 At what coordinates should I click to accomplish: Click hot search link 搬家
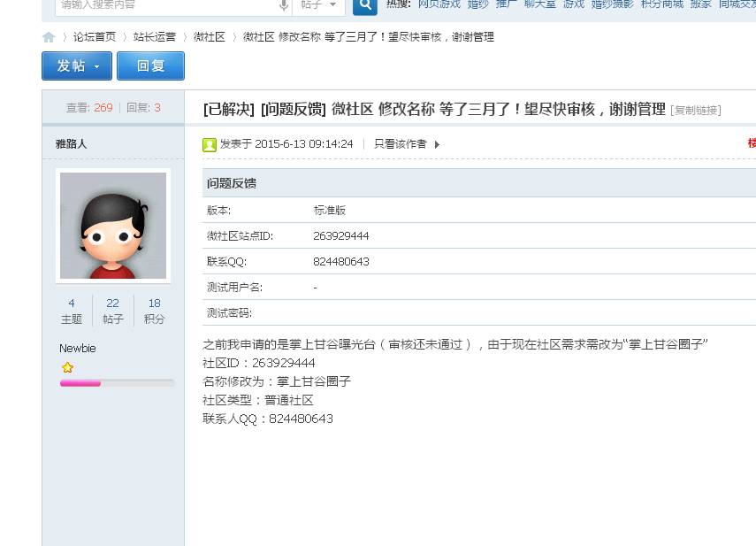[701, 4]
